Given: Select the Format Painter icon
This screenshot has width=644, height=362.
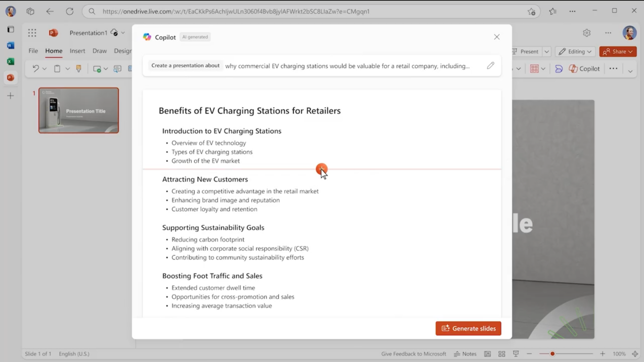Looking at the screenshot, I should click(79, 68).
